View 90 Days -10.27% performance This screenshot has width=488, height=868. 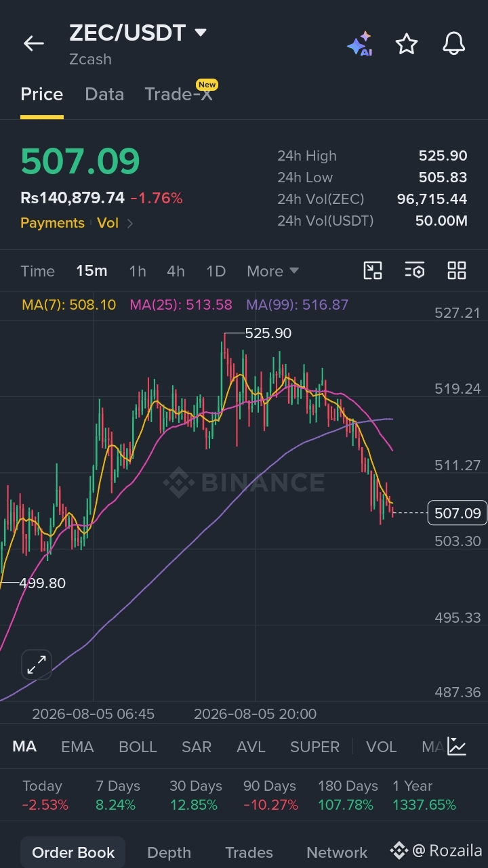coord(270,795)
